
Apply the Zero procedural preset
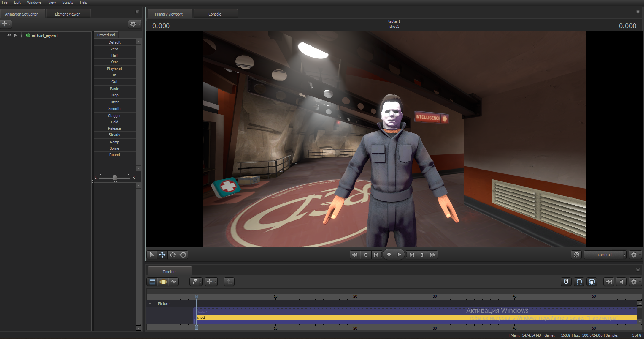pos(115,49)
